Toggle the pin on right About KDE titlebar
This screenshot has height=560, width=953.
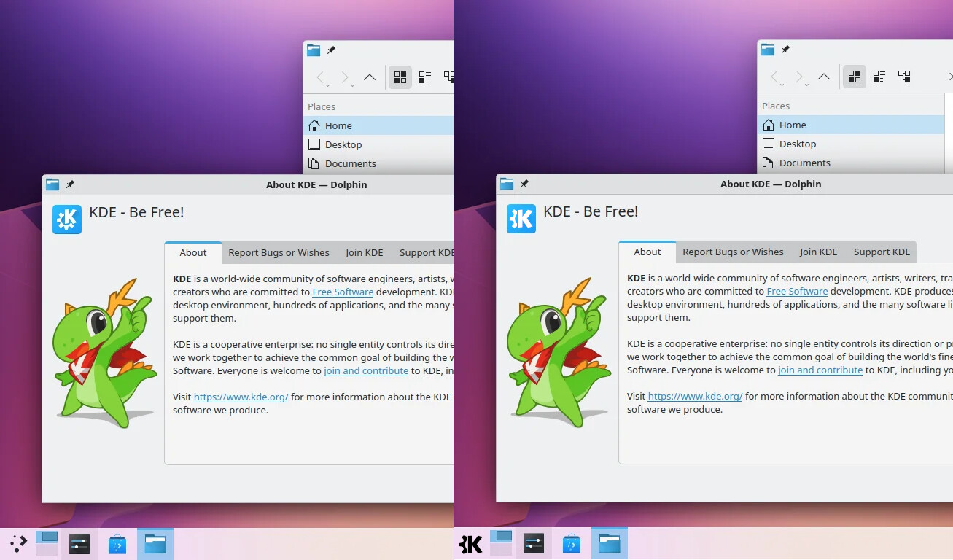click(524, 184)
